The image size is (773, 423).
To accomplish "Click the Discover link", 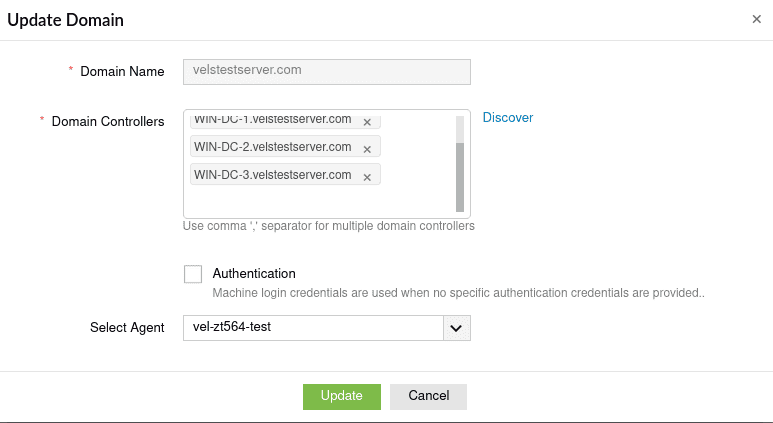I will (x=508, y=118).
